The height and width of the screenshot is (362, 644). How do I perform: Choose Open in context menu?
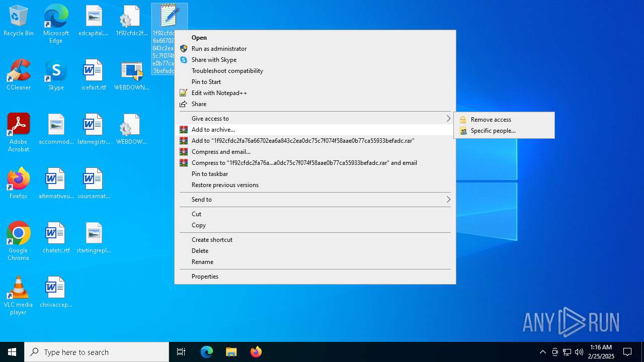(x=315, y=38)
